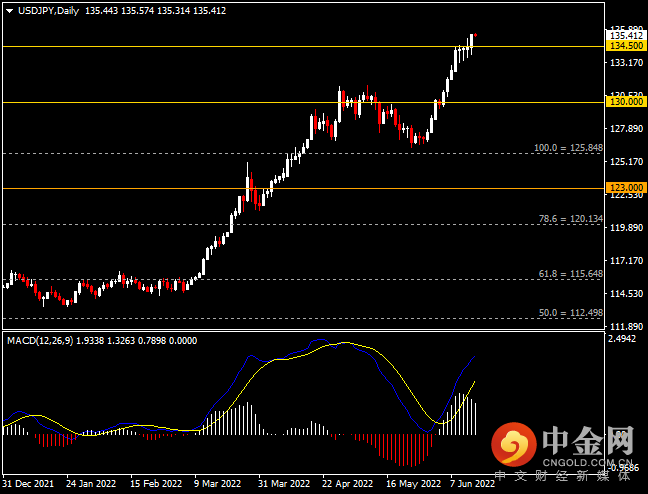Click the 125.170 price axis value

pos(627,161)
